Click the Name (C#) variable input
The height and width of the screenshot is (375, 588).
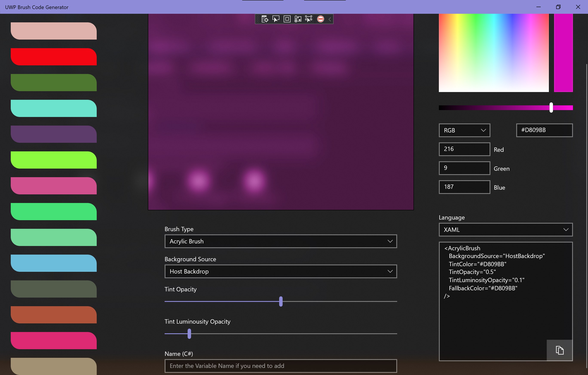tap(281, 366)
